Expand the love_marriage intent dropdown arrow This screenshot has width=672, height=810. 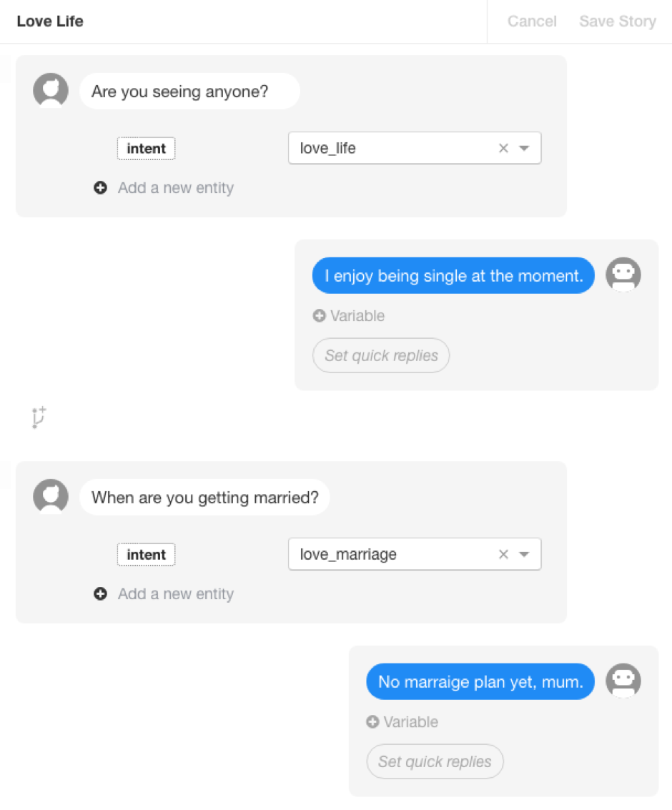pyautogui.click(x=524, y=554)
